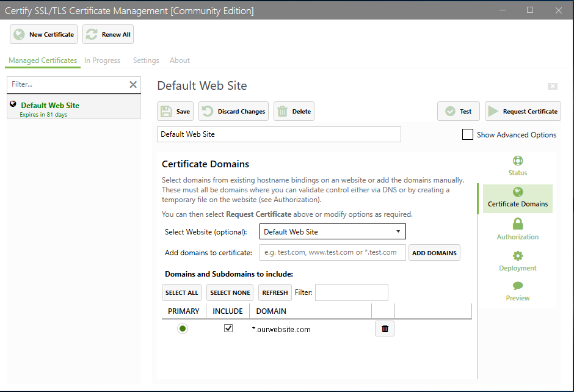The height and width of the screenshot is (392, 574).
Task: Clear the filter with X icon
Action: (133, 84)
